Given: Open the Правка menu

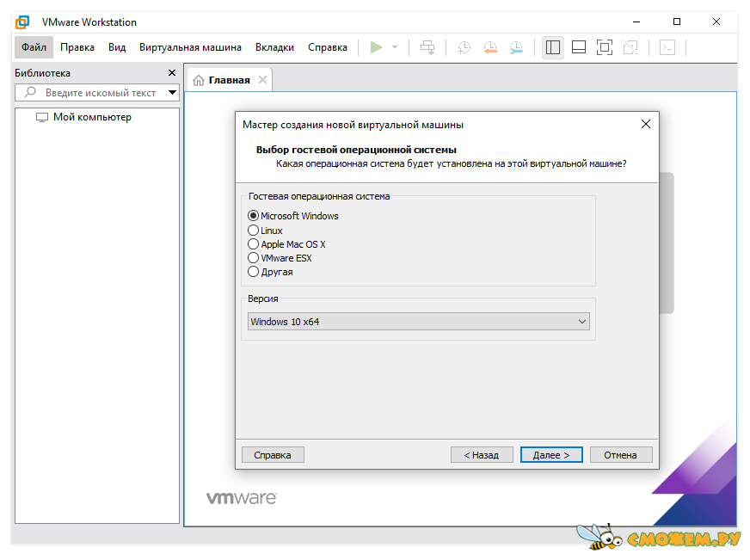Looking at the screenshot, I should pyautogui.click(x=77, y=47).
